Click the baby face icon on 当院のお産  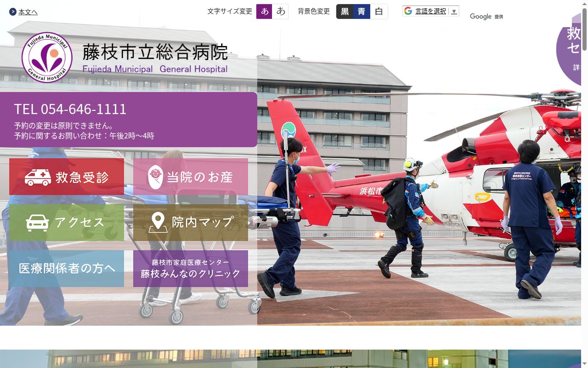156,177
